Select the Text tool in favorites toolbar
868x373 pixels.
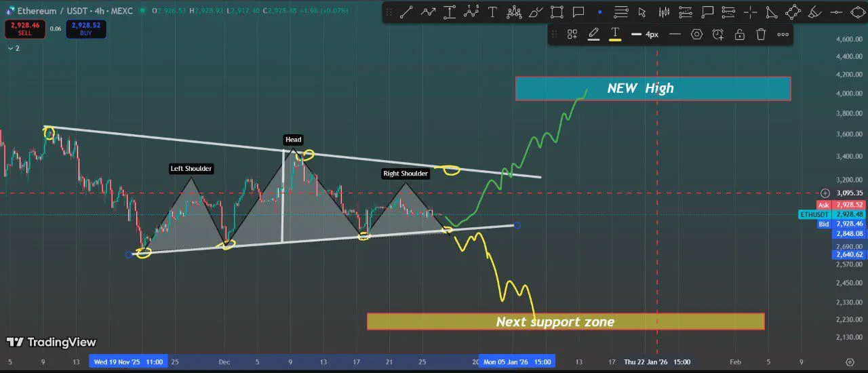492,12
